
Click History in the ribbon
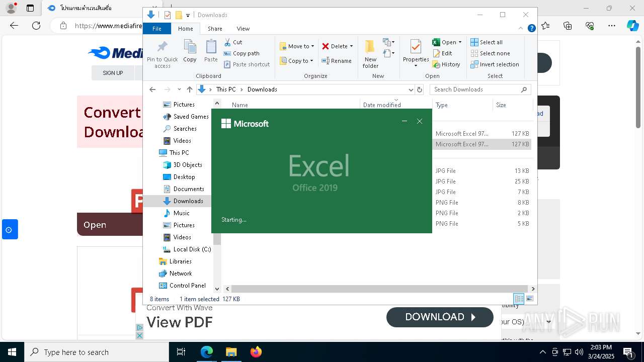[x=446, y=64]
